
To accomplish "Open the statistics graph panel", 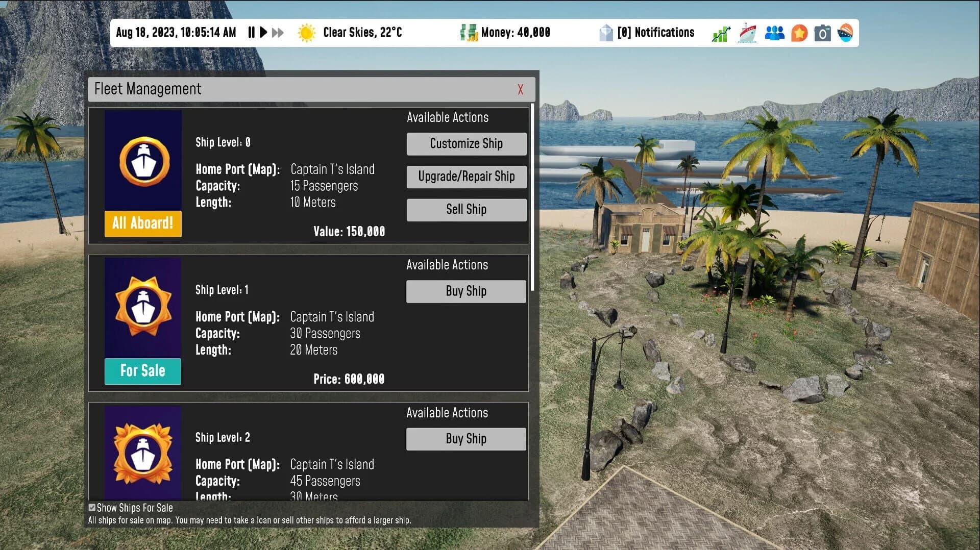I will coord(720,33).
